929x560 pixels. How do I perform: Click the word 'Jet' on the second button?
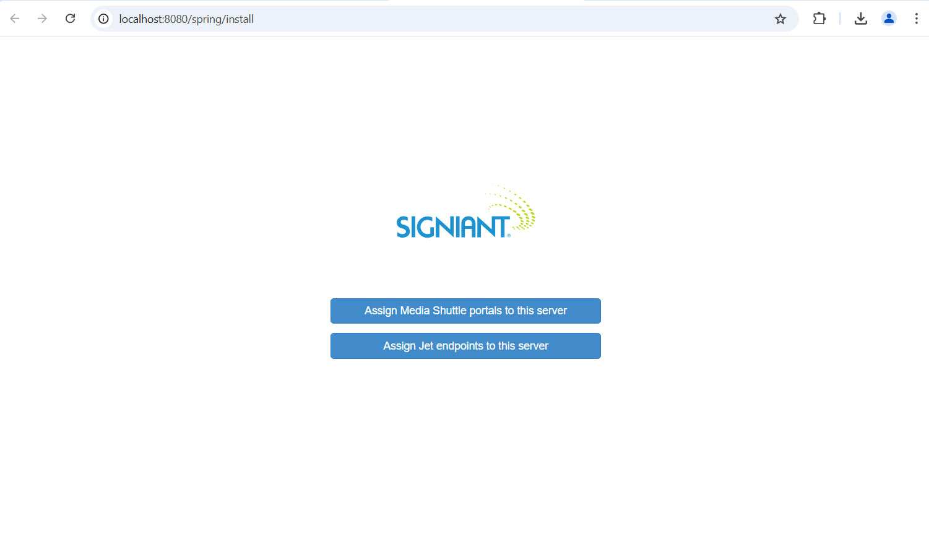pos(426,346)
